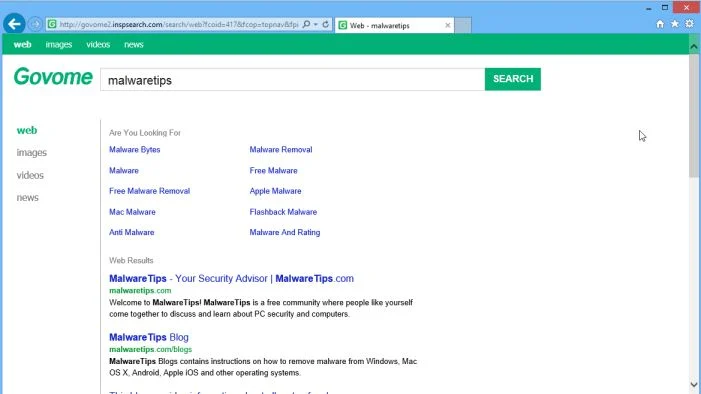The height and width of the screenshot is (394, 701).
Task: Click the Home icon in the browser toolbar
Action: point(660,24)
